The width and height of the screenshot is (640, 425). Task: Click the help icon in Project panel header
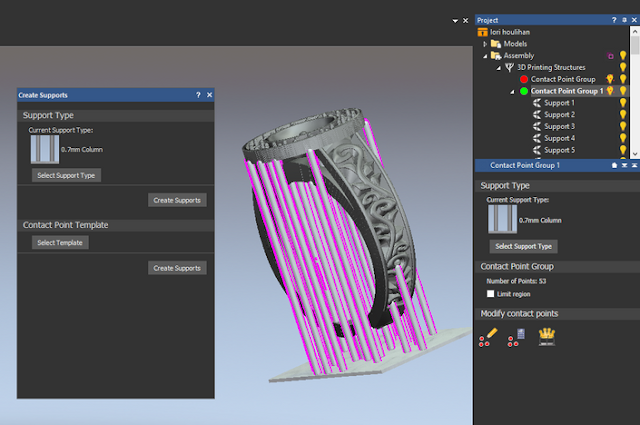tap(614, 20)
